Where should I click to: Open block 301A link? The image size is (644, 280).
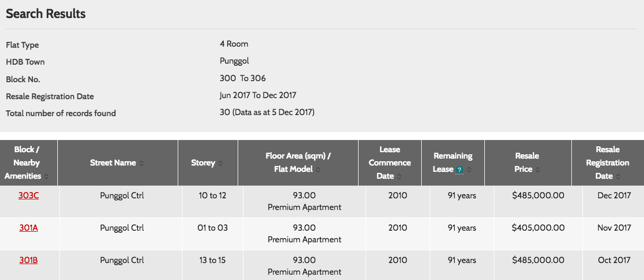click(29, 228)
